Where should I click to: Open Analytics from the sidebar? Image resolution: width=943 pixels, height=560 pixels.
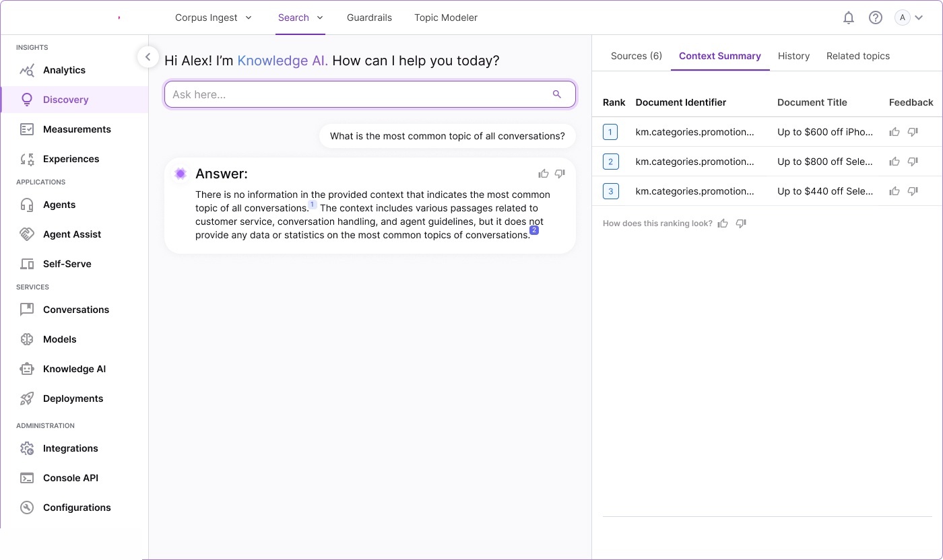pyautogui.click(x=63, y=70)
